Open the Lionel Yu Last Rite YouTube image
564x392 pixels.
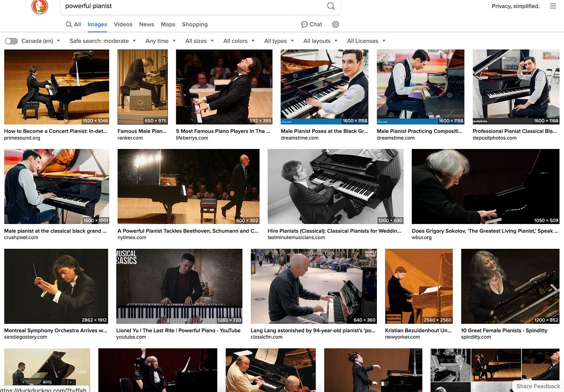click(179, 286)
